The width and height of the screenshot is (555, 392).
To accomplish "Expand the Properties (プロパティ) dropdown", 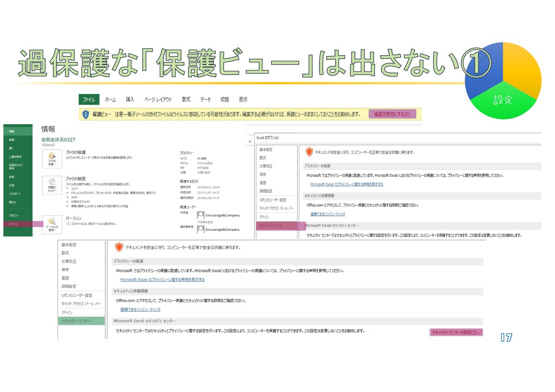I will coord(187,152).
